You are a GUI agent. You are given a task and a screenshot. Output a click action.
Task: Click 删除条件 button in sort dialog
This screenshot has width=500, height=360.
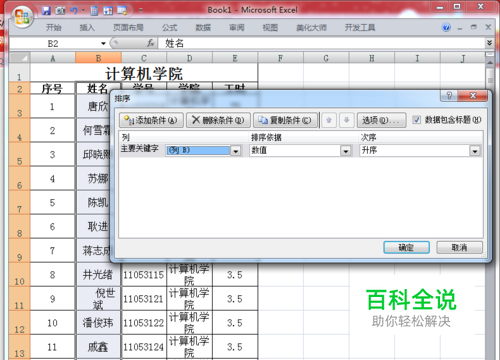[x=218, y=120]
